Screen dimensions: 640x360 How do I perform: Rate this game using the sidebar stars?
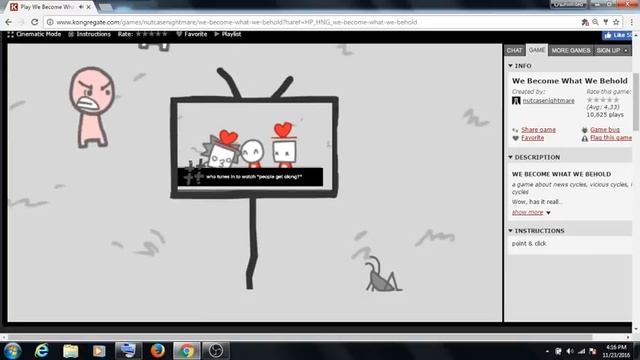(x=603, y=100)
